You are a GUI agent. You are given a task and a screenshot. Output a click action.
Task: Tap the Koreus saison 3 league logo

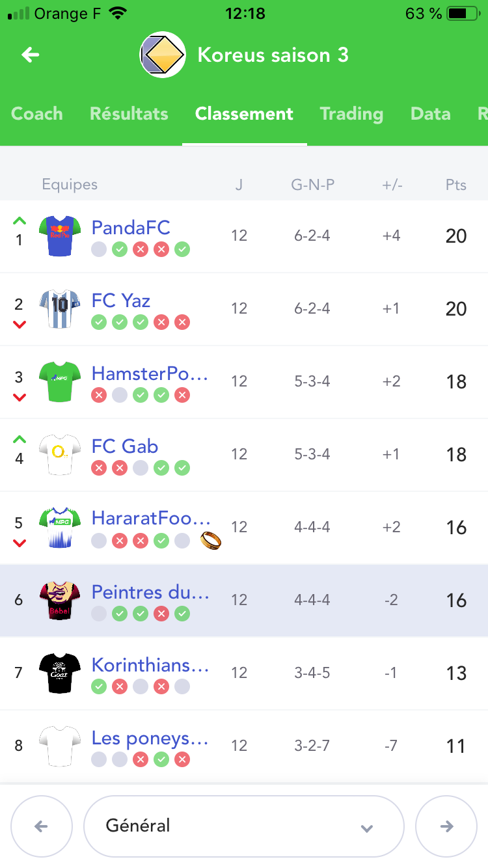(163, 55)
